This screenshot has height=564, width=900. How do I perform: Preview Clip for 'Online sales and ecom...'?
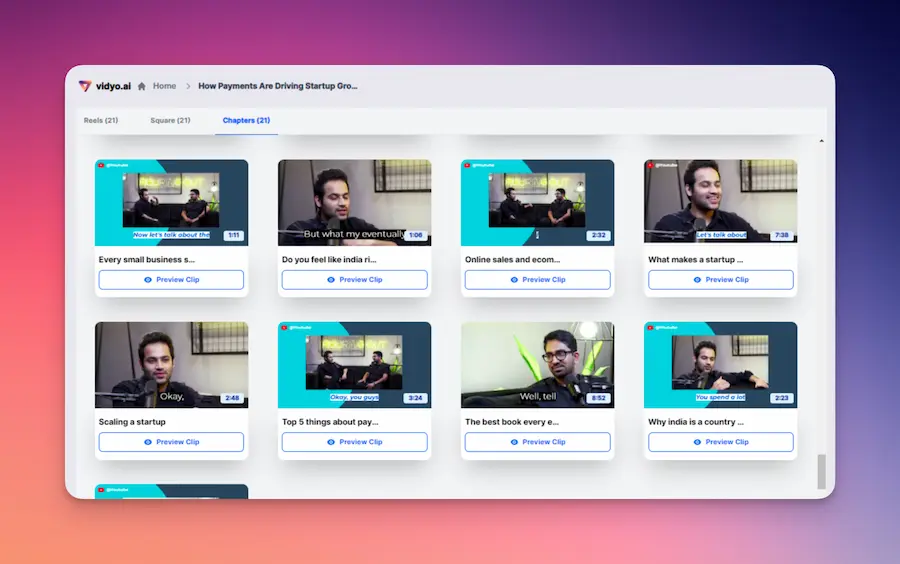(538, 279)
